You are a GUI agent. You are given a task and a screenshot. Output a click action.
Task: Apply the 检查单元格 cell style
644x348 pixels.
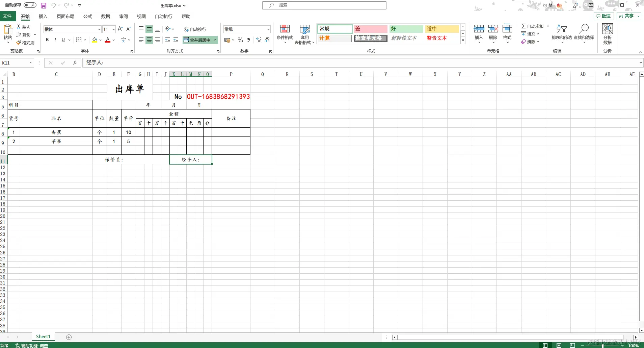coord(370,38)
